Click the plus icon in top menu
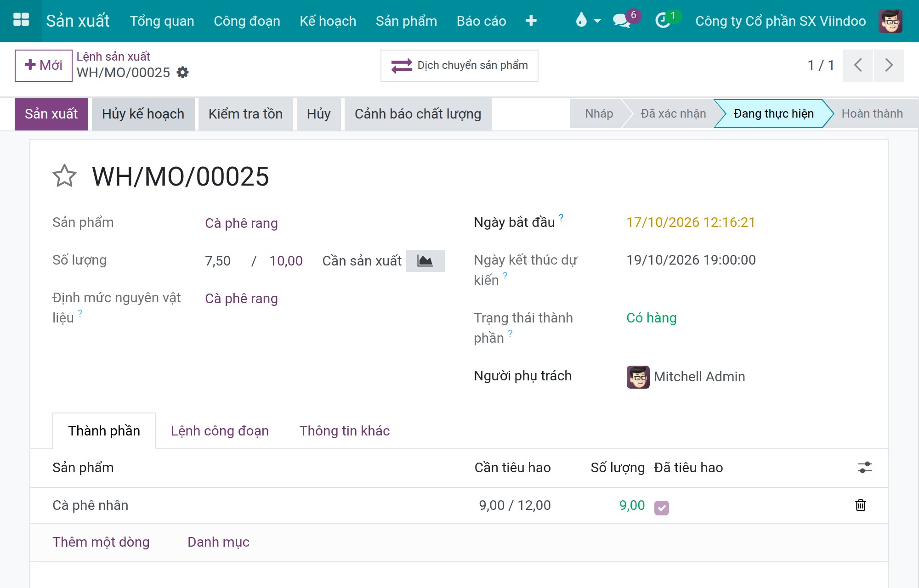This screenshot has height=588, width=919. tap(531, 21)
